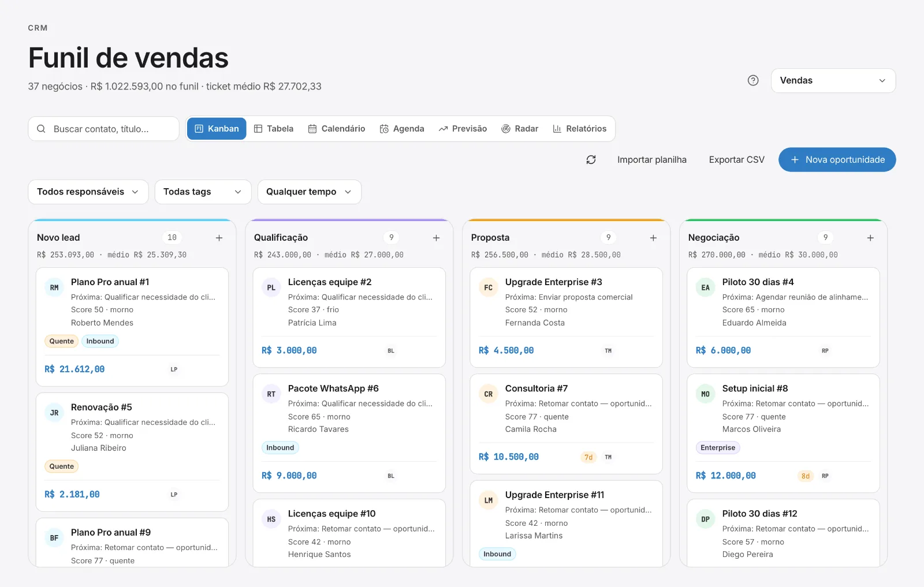Click RM avatar on Plano Pro anual #1
The height and width of the screenshot is (587, 924).
click(x=54, y=287)
